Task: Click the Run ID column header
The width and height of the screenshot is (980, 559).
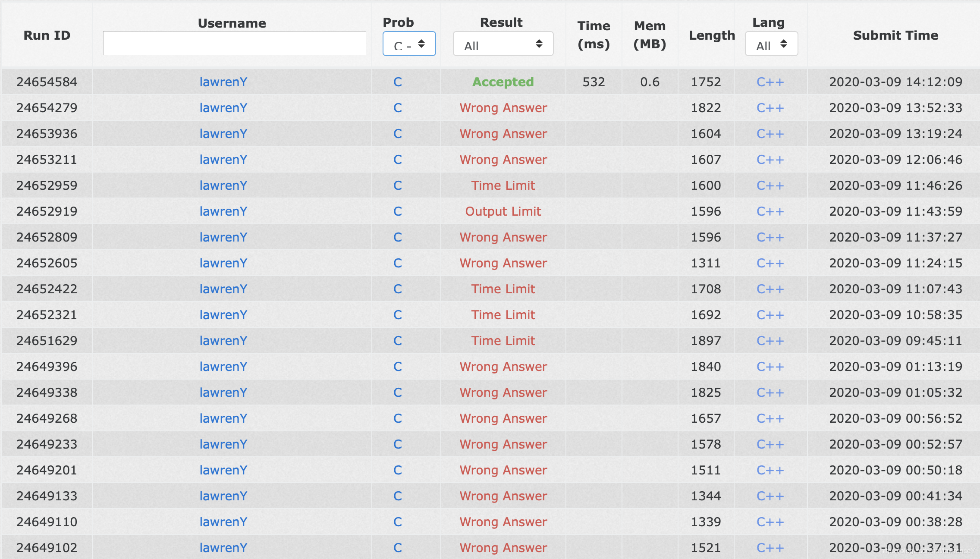Action: point(47,35)
